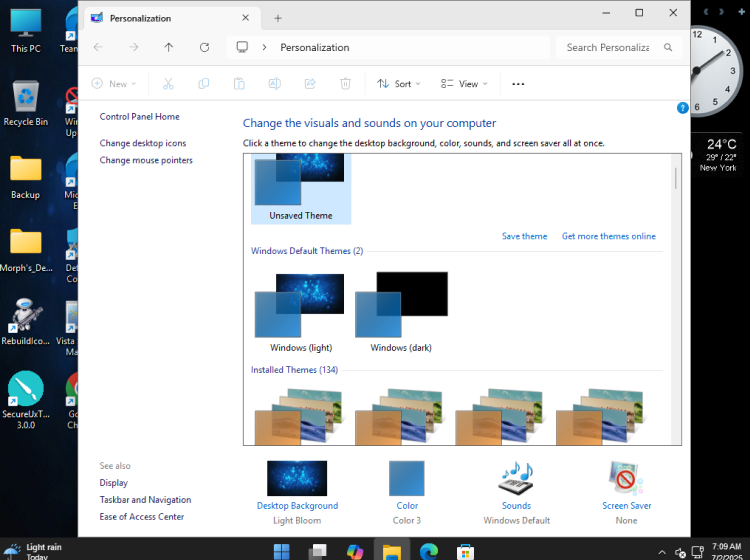Click the Personalization address bar text
This screenshot has height=560, width=750.
point(315,47)
